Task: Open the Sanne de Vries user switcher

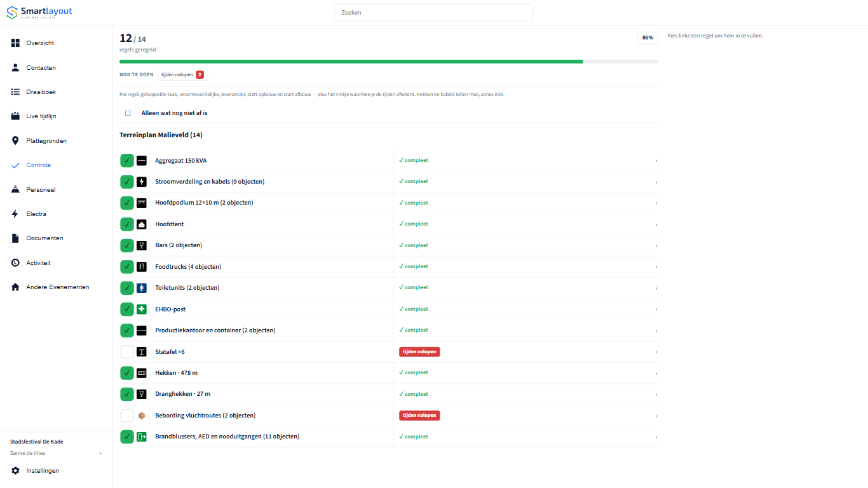Action: tap(56, 453)
